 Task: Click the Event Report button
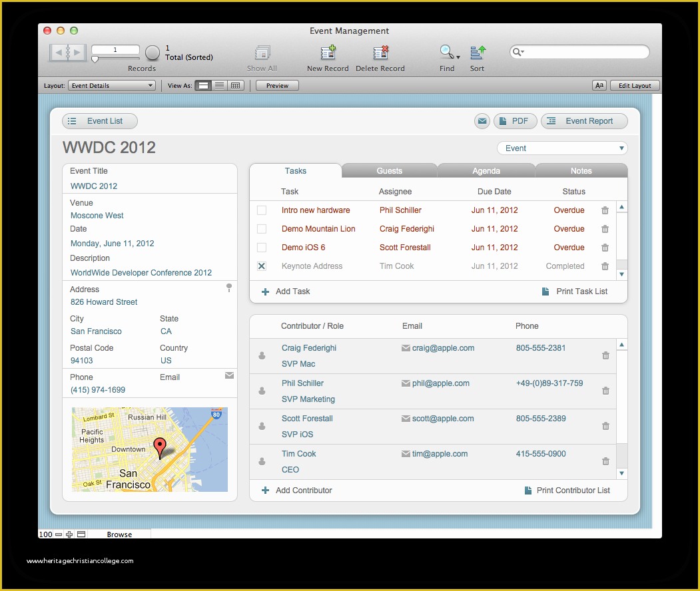(584, 121)
